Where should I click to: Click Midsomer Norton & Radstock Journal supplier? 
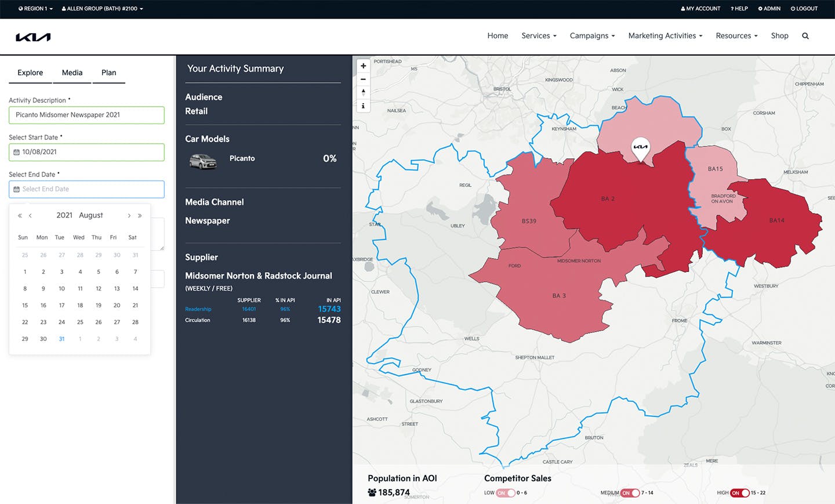259,276
